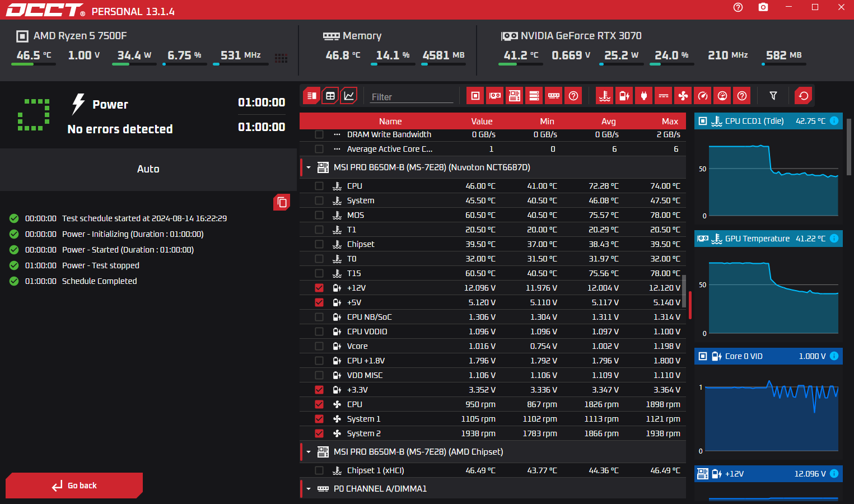Toggle the fan sensor type filter
The height and width of the screenshot is (504, 854).
pyautogui.click(x=683, y=96)
